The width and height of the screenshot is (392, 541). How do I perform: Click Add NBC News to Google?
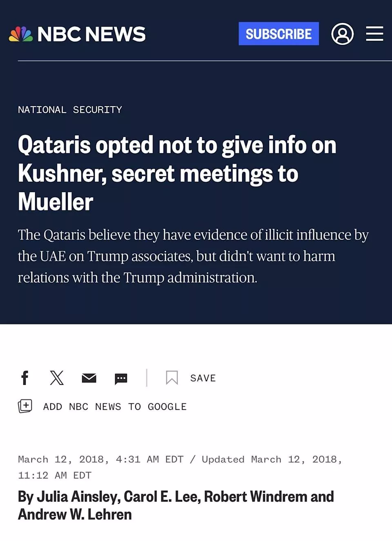(115, 407)
